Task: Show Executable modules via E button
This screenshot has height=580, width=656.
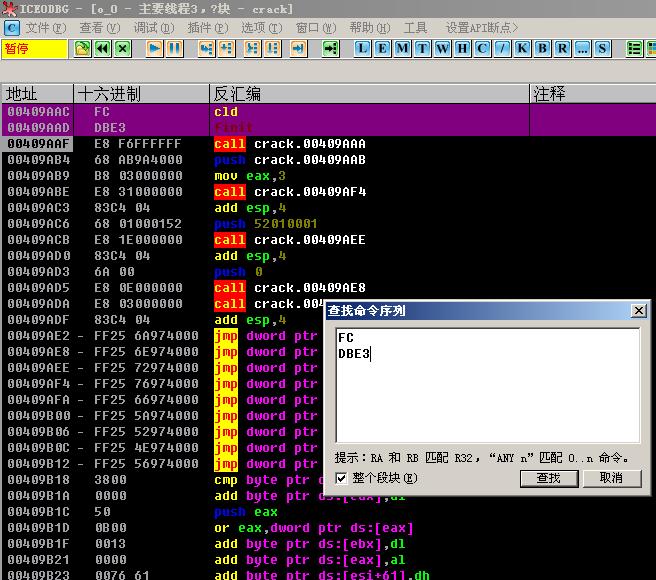Action: coord(382,49)
